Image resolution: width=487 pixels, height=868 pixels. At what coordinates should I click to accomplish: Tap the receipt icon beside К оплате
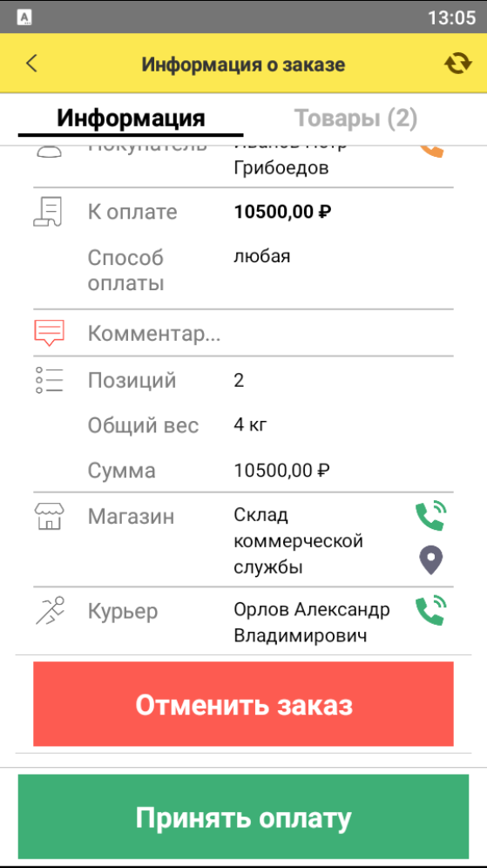point(48,212)
